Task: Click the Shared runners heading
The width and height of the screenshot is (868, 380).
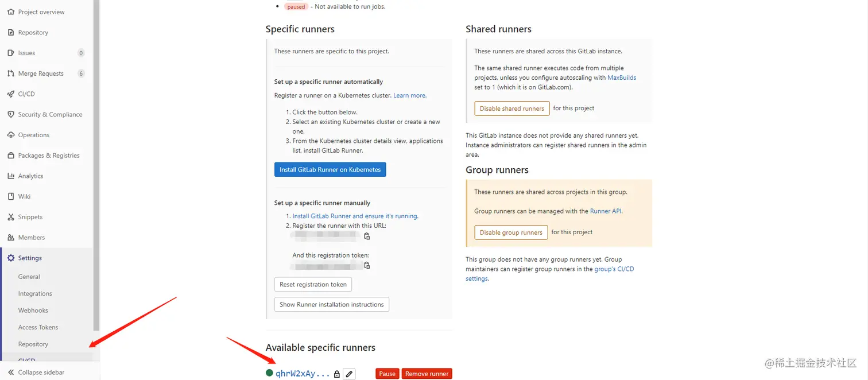Action: pyautogui.click(x=499, y=29)
